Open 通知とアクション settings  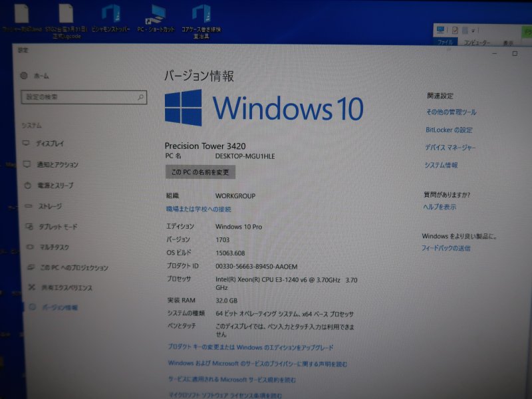click(x=51, y=164)
